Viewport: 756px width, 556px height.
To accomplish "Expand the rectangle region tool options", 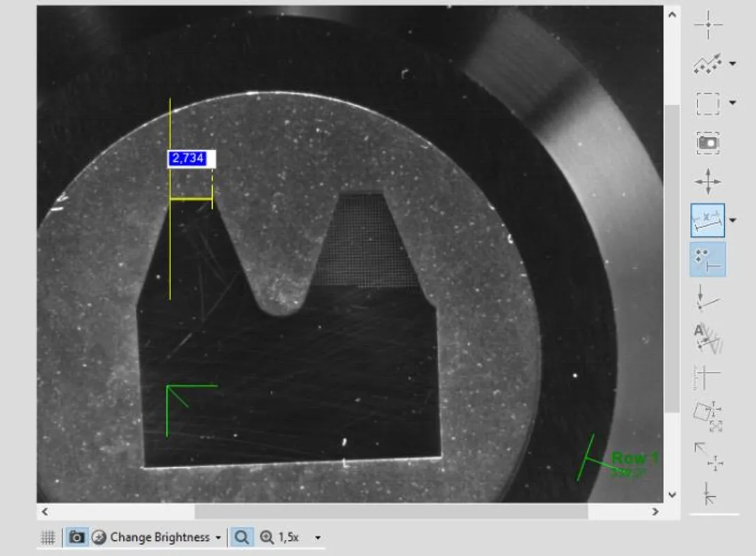I will point(733,103).
